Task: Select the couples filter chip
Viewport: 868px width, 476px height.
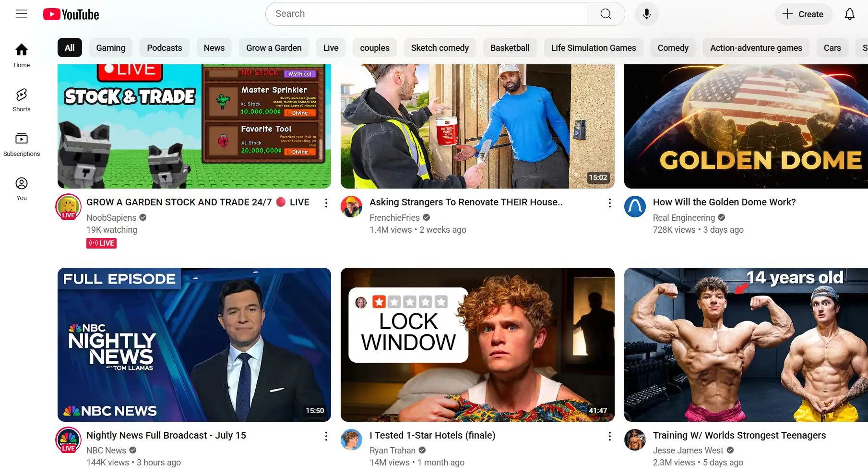Action: pos(375,48)
